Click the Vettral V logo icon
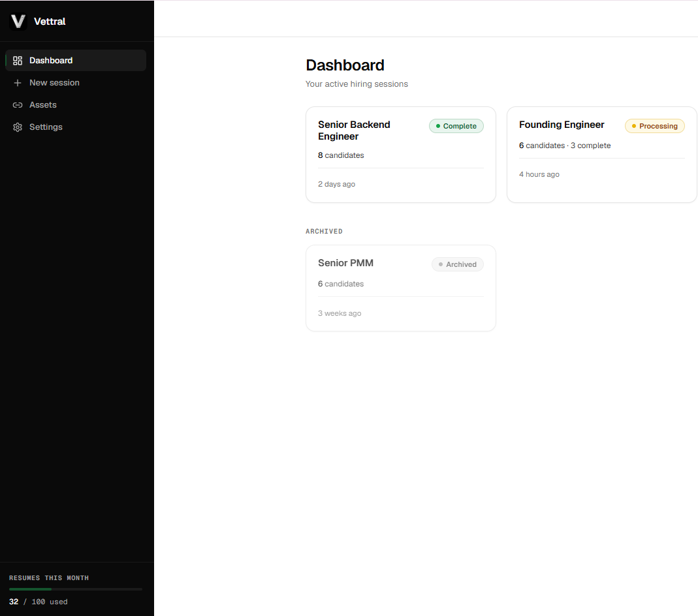The image size is (698, 616). pyautogui.click(x=18, y=22)
